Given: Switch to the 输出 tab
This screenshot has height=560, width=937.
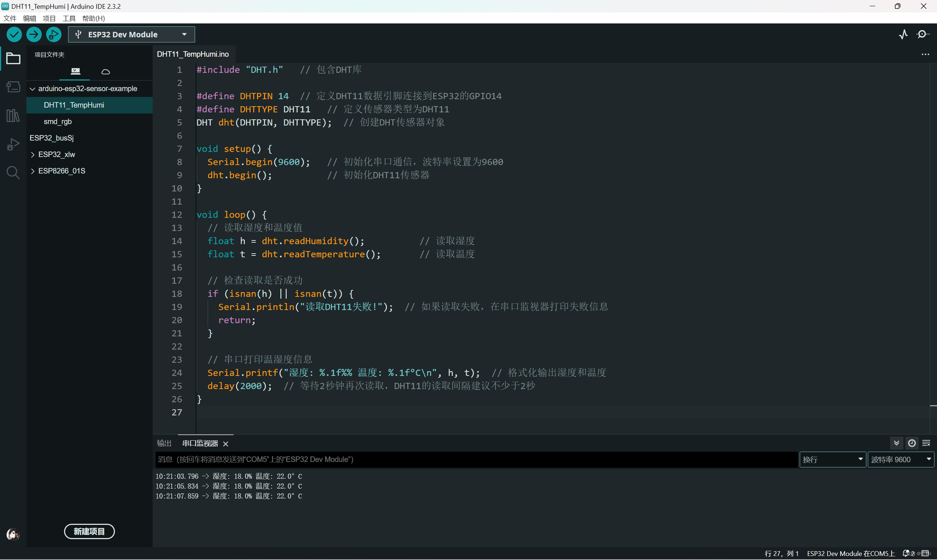Looking at the screenshot, I should tap(164, 443).
